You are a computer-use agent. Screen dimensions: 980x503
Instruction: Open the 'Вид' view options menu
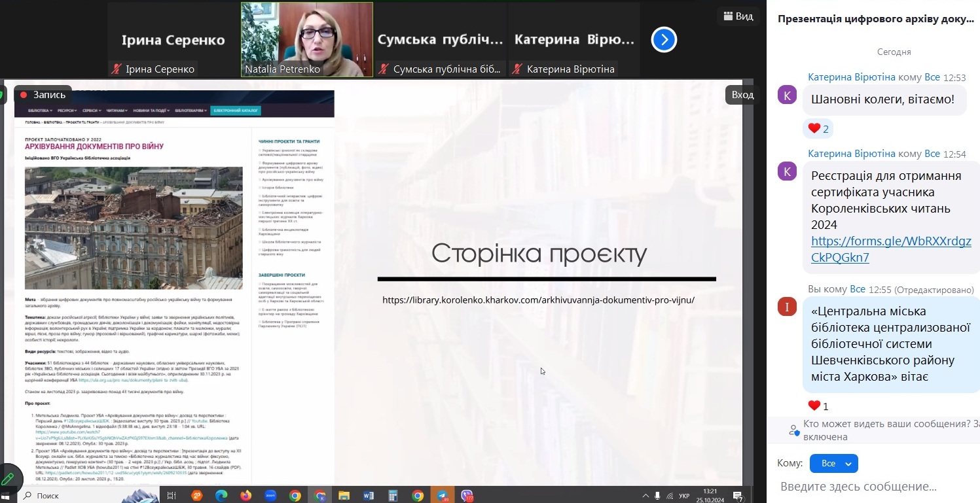click(738, 16)
